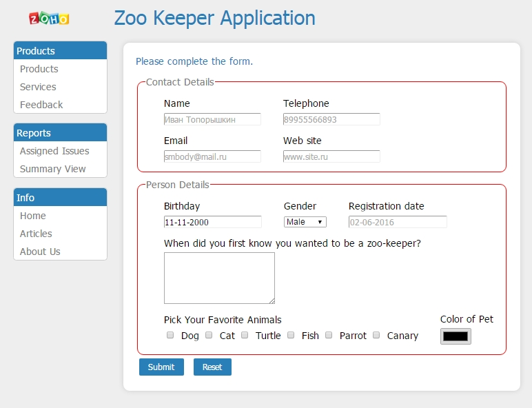532x408 pixels.
Task: Focus the Name input field
Action: click(x=212, y=119)
